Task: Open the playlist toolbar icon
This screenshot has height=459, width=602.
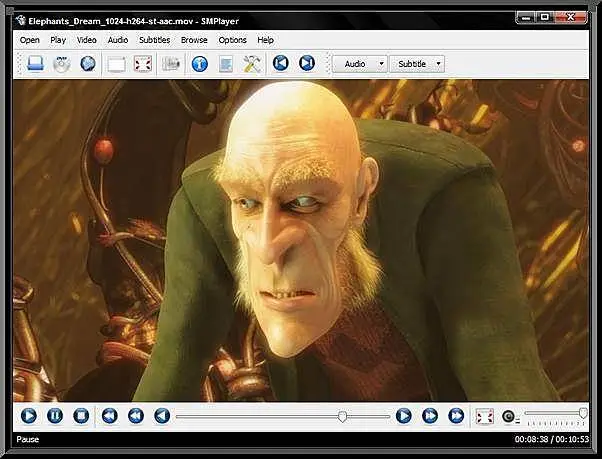Action: click(x=226, y=64)
